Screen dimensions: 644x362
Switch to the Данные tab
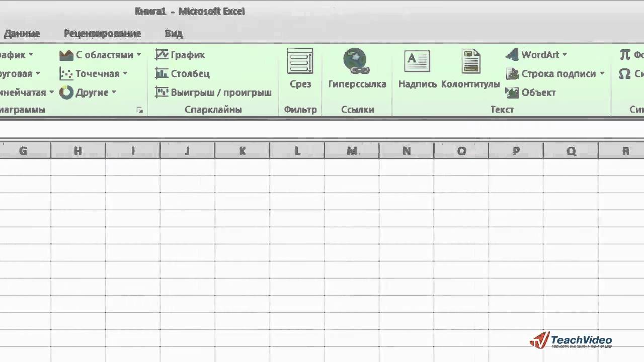tap(22, 34)
